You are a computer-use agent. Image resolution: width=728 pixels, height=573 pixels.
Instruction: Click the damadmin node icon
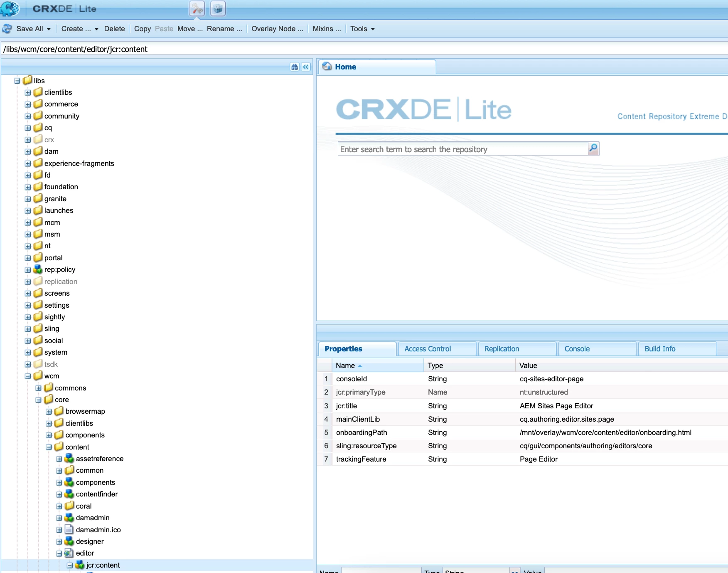[x=69, y=518]
